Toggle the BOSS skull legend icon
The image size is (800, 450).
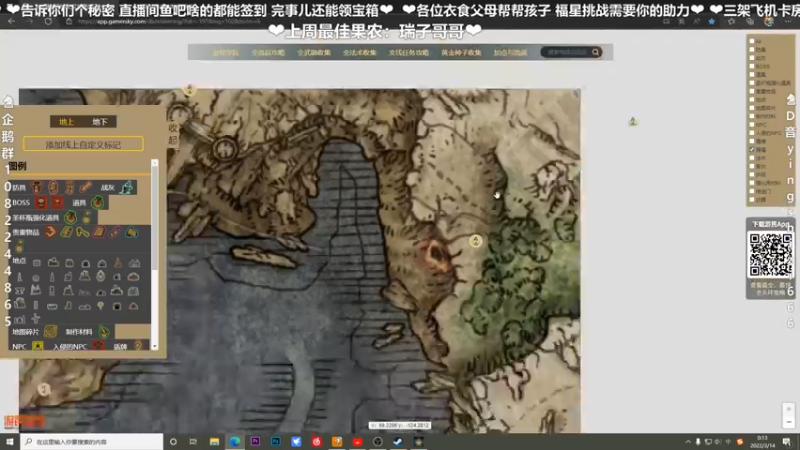[x=41, y=203]
